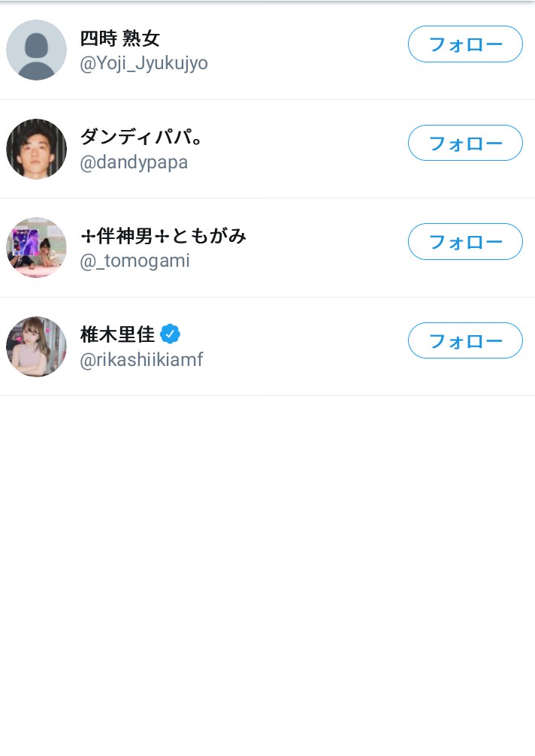The width and height of the screenshot is (535, 756).
Task: Open the @rikashiikiamf handle
Action: coord(141,360)
